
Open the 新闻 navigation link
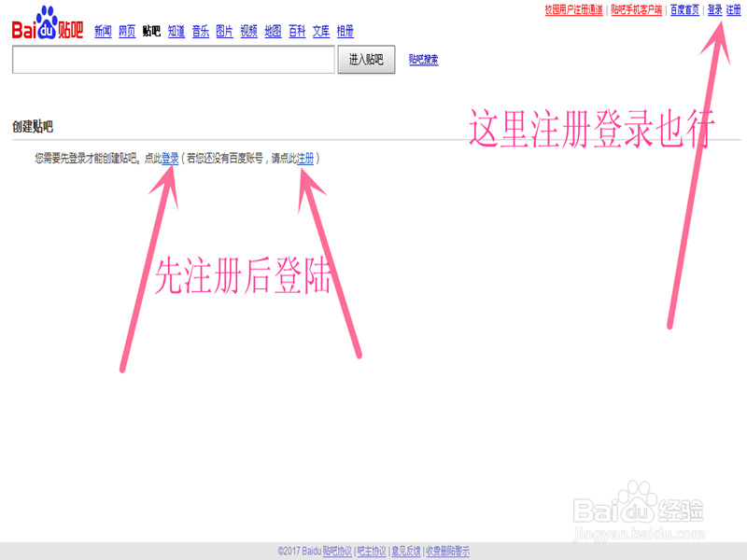pos(103,32)
